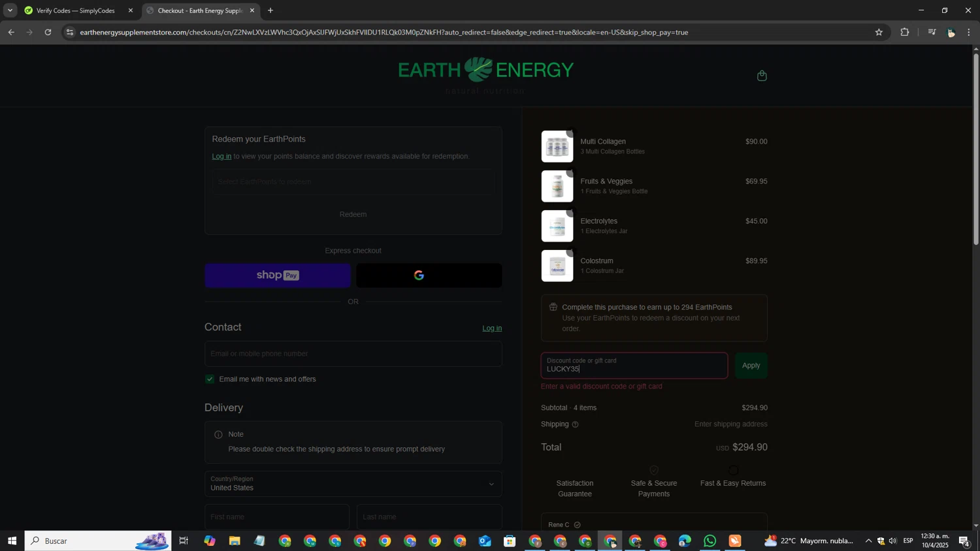Open Microsoft Store from taskbar

510,541
